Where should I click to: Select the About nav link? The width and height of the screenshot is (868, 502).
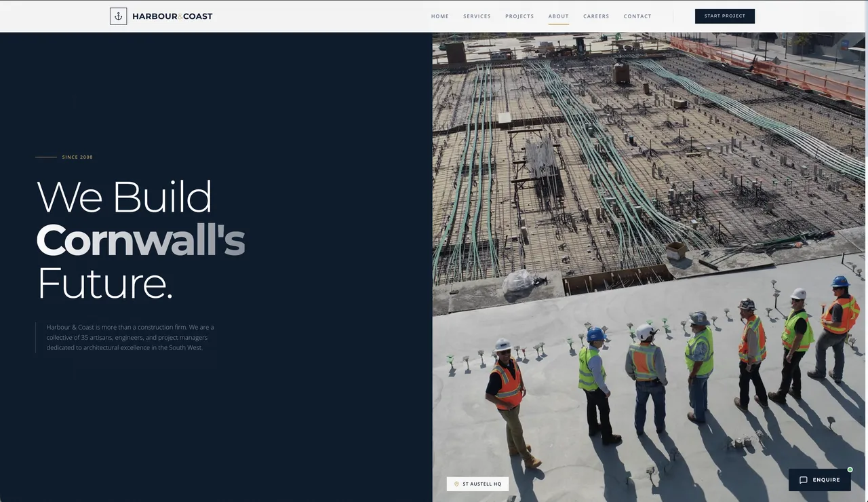(558, 16)
